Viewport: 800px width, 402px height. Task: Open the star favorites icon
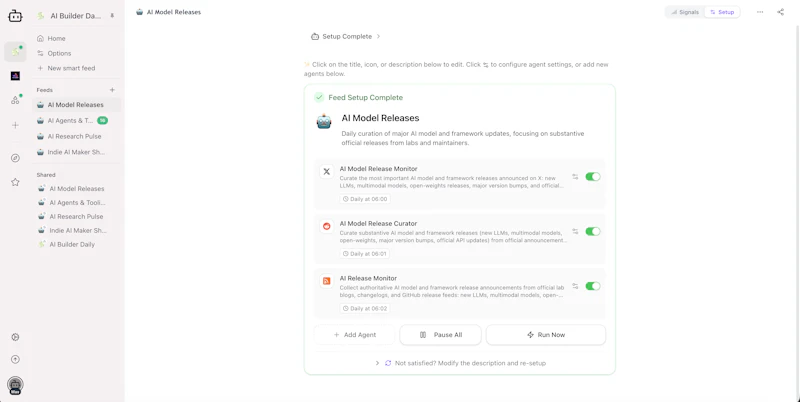15,182
